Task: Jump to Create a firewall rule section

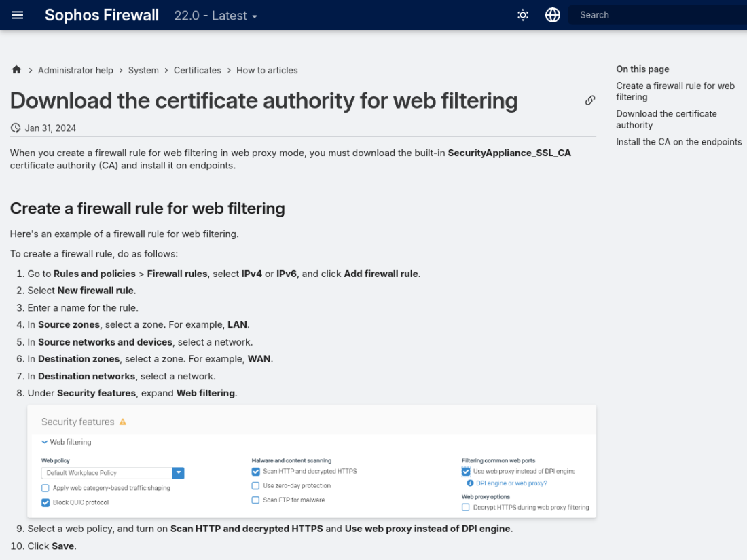Action: [675, 92]
